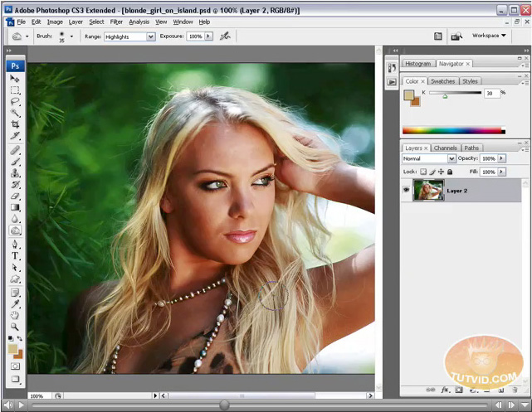The height and width of the screenshot is (412, 532).
Task: Switch to the Styles tab
Action: pos(470,81)
